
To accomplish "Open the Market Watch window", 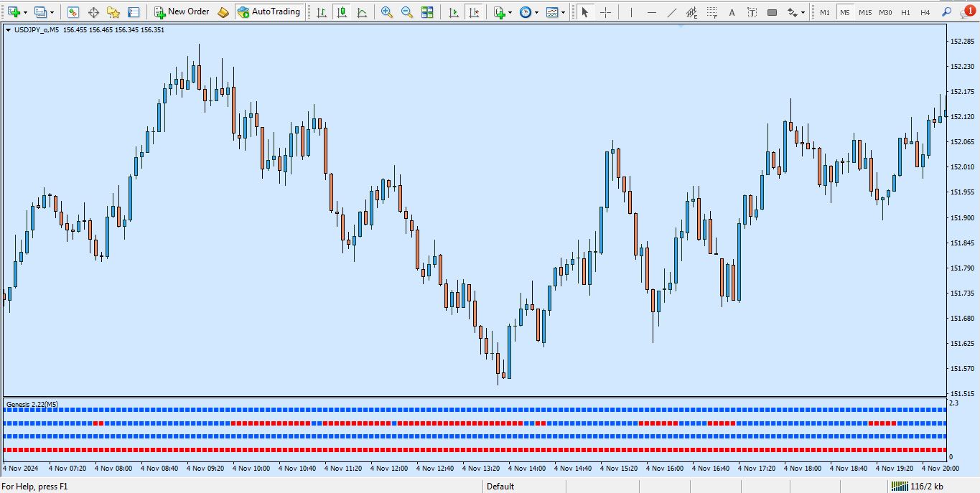I will tap(73, 12).
